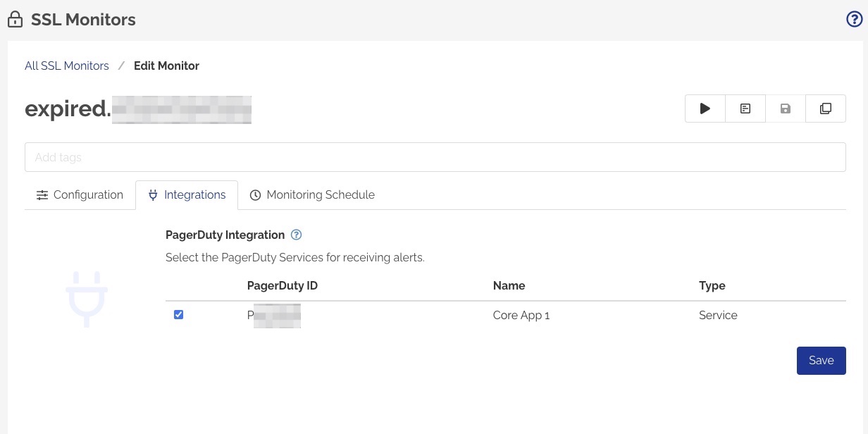Run the SSL monitor test now
Image resolution: width=868 pixels, height=434 pixels.
pyautogui.click(x=705, y=108)
